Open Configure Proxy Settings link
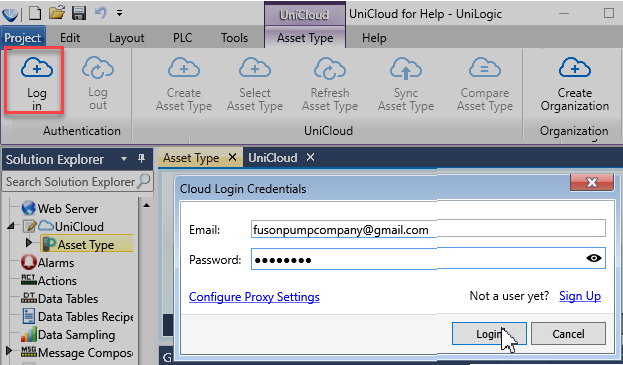Viewport: 623px width, 365px height. click(254, 297)
